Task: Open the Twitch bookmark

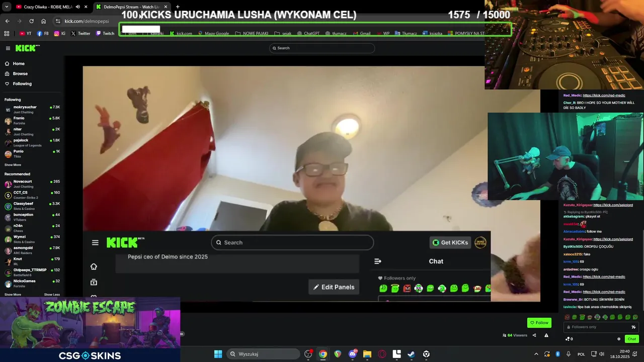Action: pyautogui.click(x=105, y=34)
